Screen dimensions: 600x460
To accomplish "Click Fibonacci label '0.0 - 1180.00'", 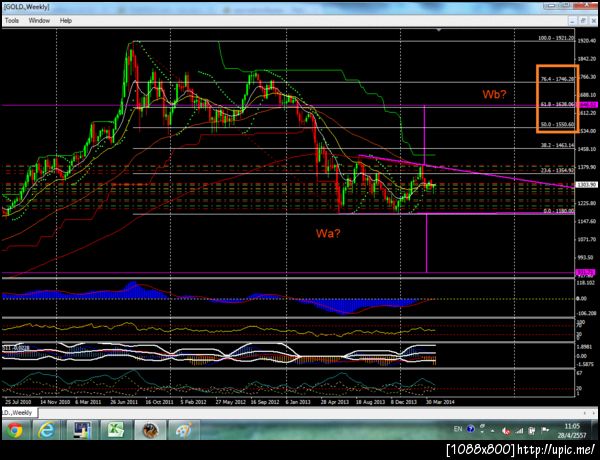I will (559, 211).
